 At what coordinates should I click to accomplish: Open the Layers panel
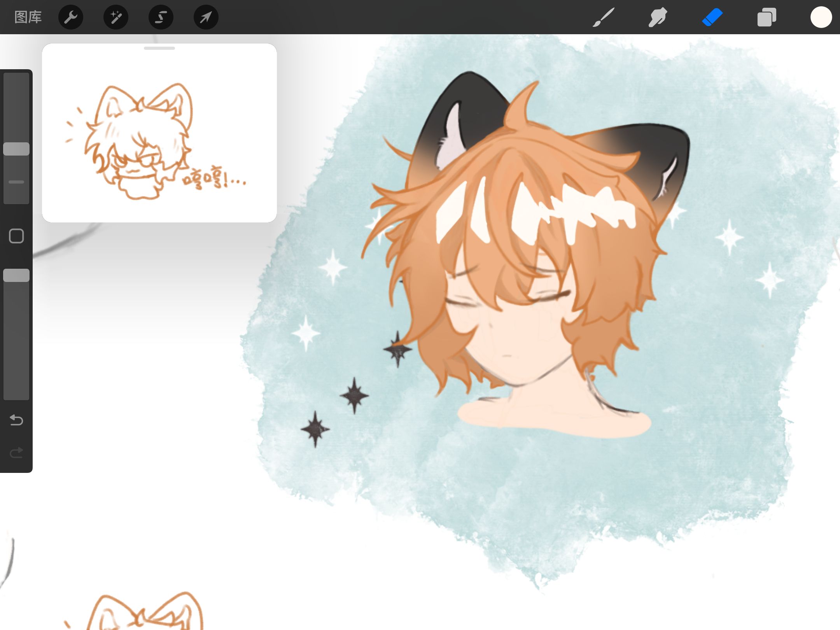[766, 17]
